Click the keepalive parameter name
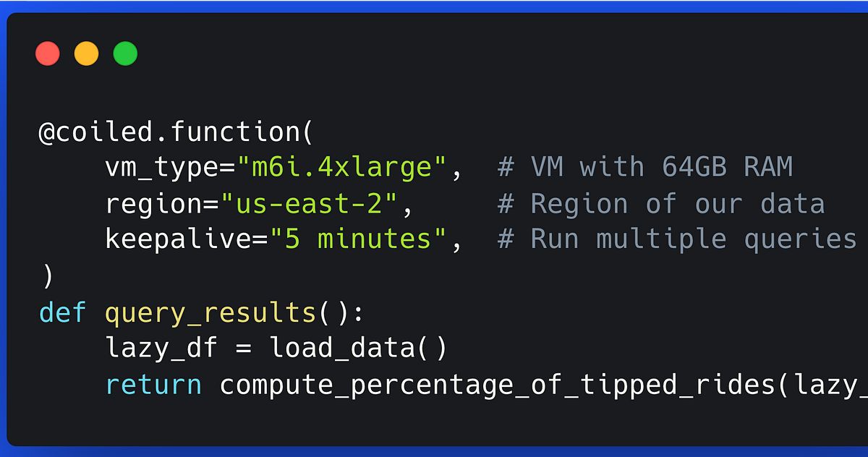 (x=179, y=240)
